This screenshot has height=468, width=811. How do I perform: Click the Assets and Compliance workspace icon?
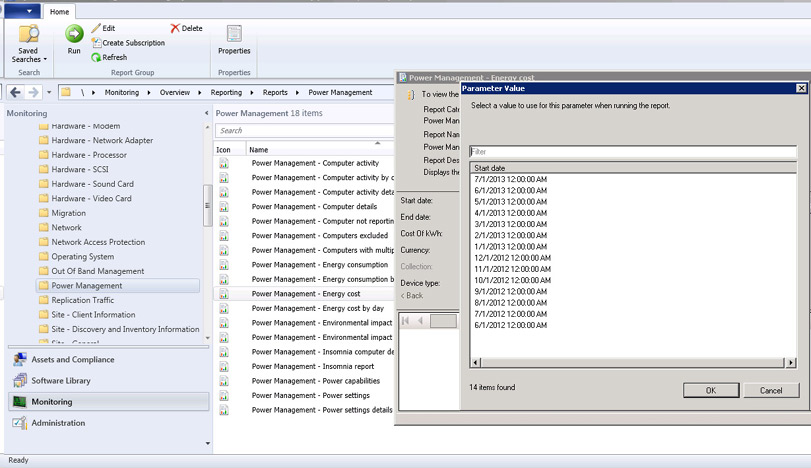click(x=20, y=359)
